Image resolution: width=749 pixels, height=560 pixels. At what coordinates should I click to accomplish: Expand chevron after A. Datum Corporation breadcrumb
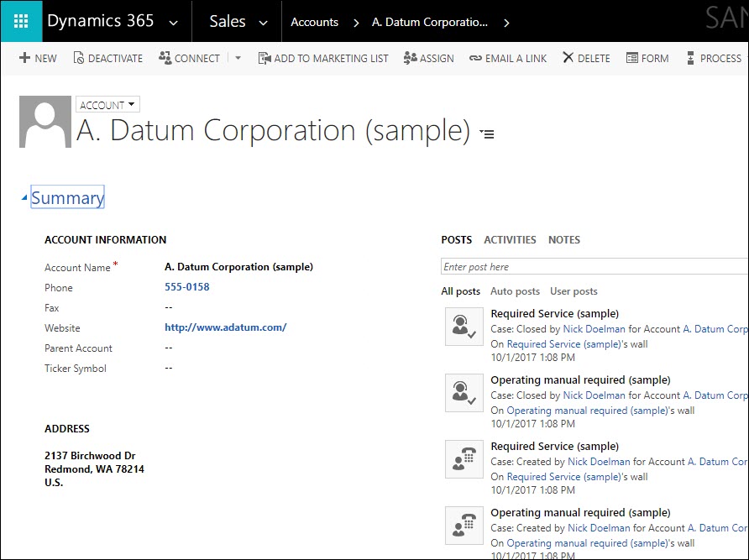pos(506,23)
